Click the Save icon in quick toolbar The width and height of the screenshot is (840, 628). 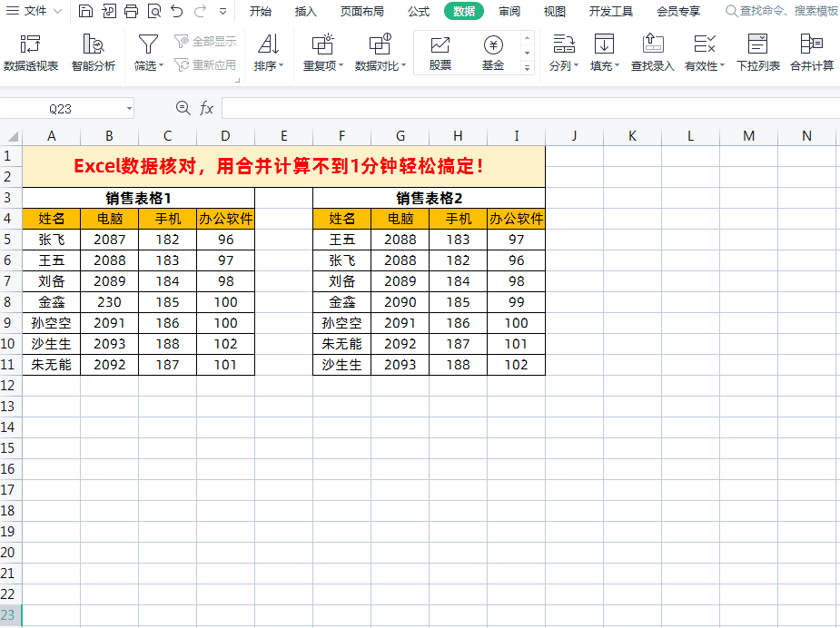85,11
